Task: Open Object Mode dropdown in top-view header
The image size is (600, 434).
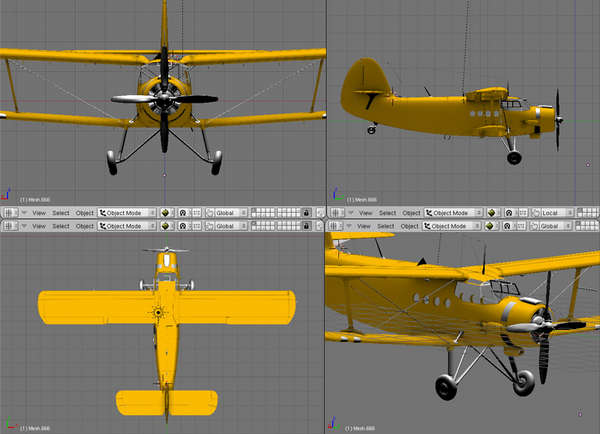Action: click(x=127, y=226)
